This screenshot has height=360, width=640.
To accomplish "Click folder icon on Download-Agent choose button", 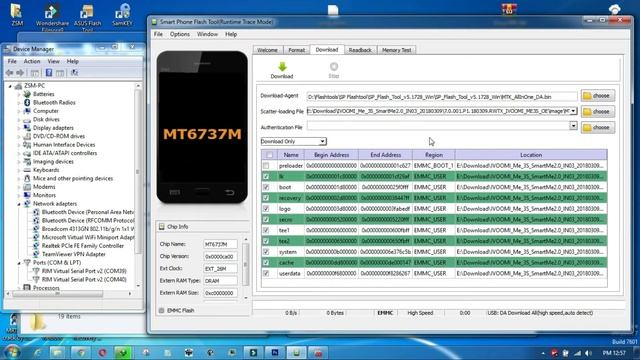I will tap(587, 96).
